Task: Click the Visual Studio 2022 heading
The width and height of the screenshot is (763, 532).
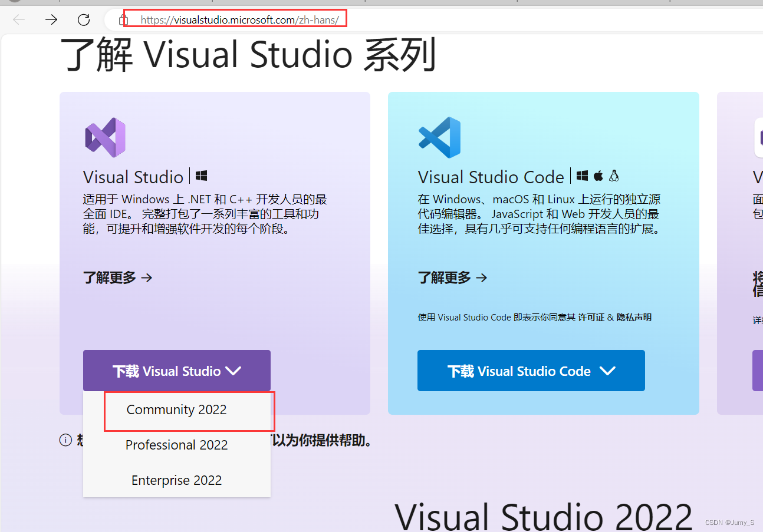Action: tap(543, 516)
